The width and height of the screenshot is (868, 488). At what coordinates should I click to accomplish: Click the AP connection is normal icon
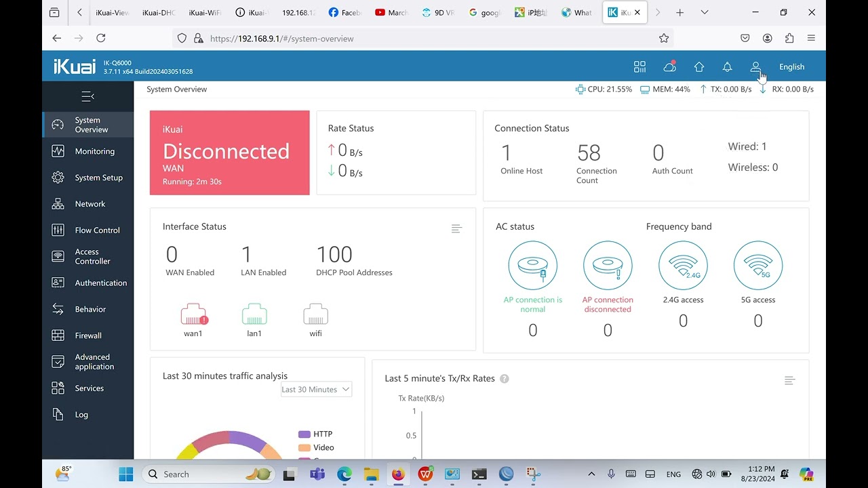533,265
